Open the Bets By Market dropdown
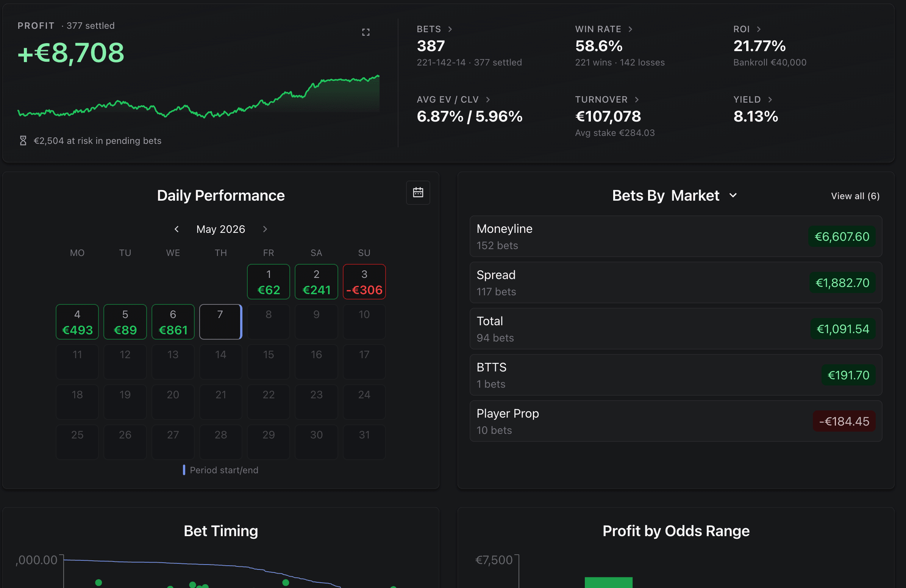This screenshot has width=906, height=588. [675, 196]
